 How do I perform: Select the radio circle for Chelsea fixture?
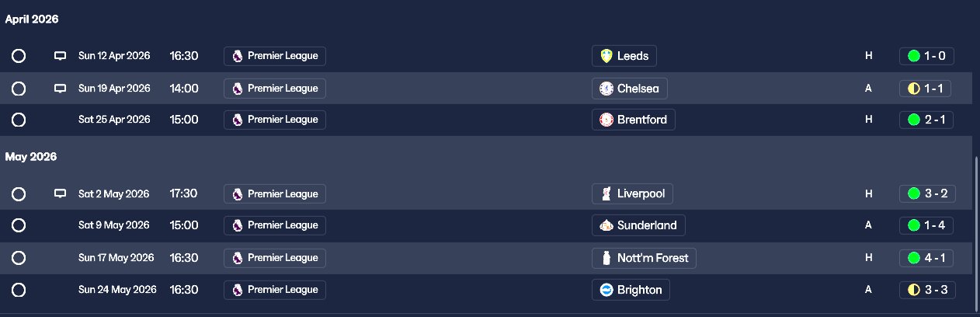(19, 89)
